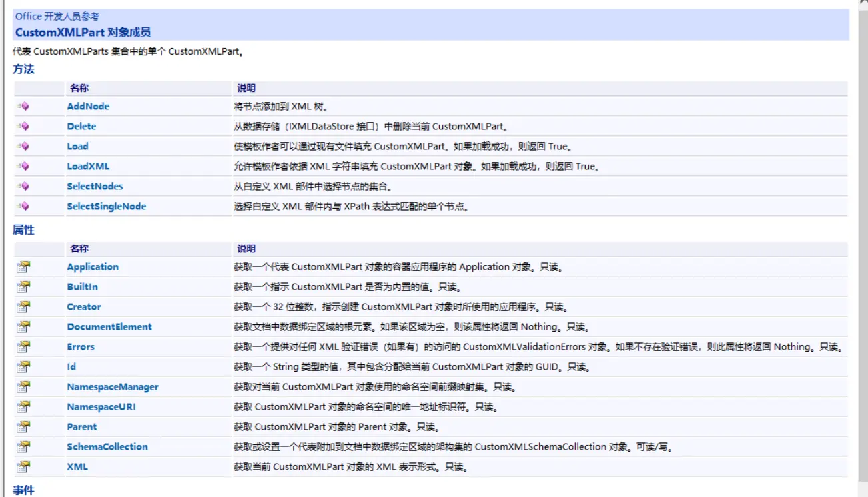Viewport: 868px width, 497px height.
Task: Follow the Parent property link
Action: tap(81, 427)
